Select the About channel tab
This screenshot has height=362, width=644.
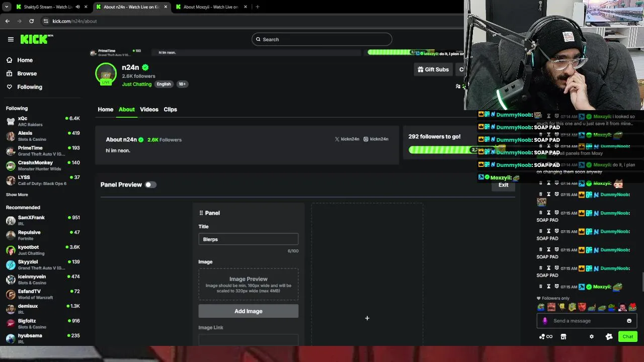127,109
